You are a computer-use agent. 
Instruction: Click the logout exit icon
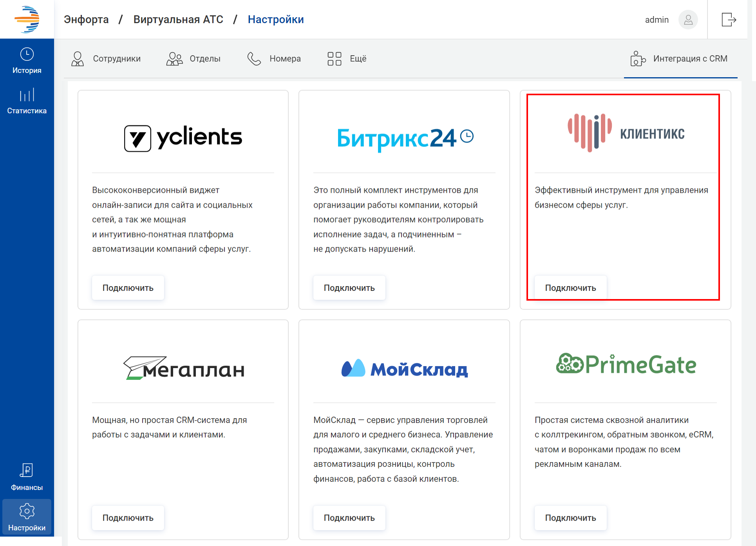point(729,20)
